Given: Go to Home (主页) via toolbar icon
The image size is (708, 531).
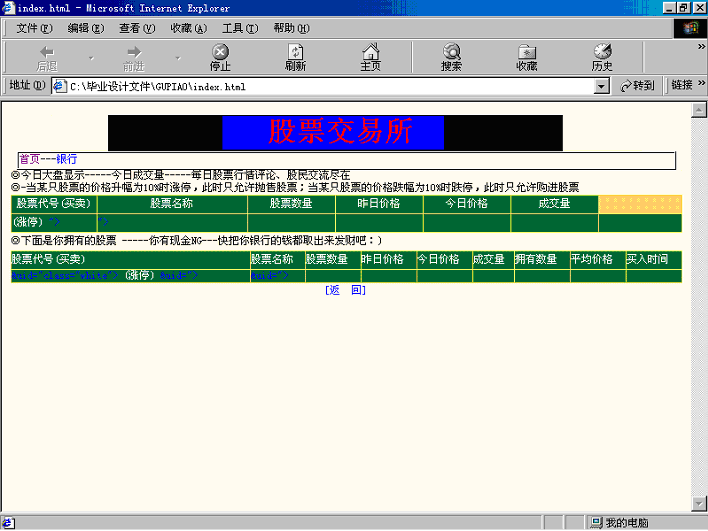Looking at the screenshot, I should [x=370, y=56].
